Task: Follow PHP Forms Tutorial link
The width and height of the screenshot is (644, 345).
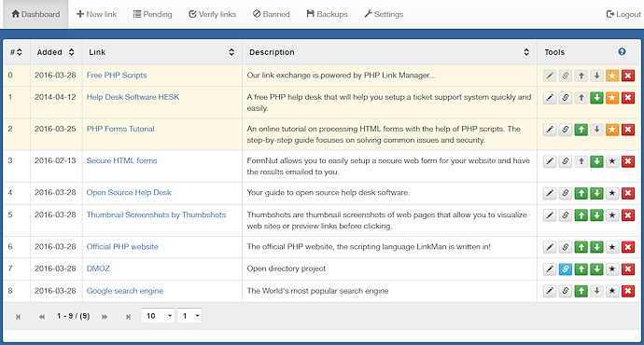Action: pyautogui.click(x=120, y=129)
